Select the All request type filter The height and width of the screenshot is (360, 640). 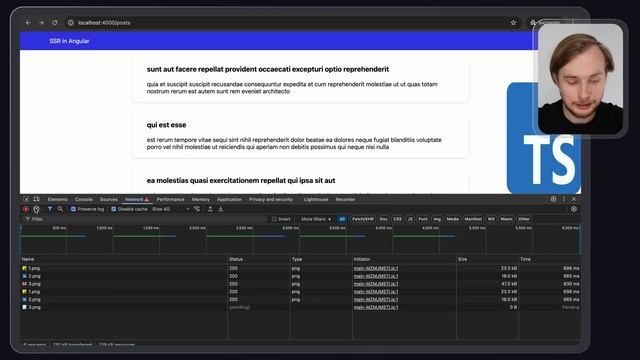point(342,219)
